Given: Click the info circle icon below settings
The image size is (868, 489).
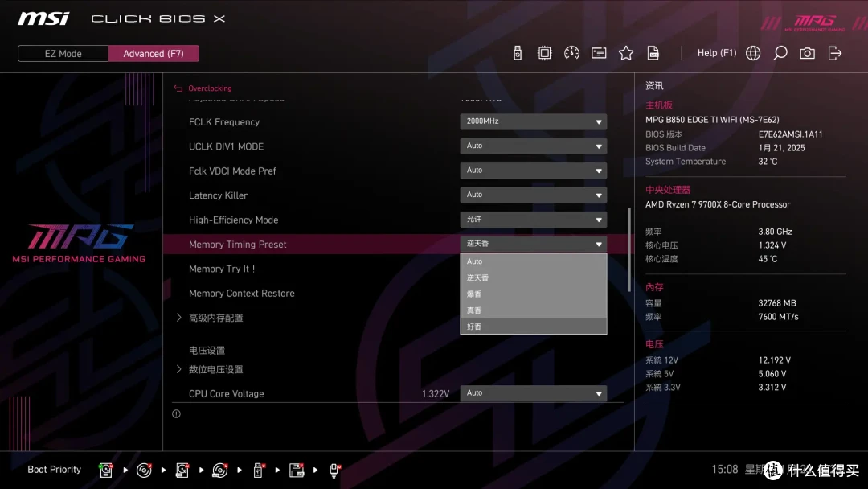Looking at the screenshot, I should (176, 413).
